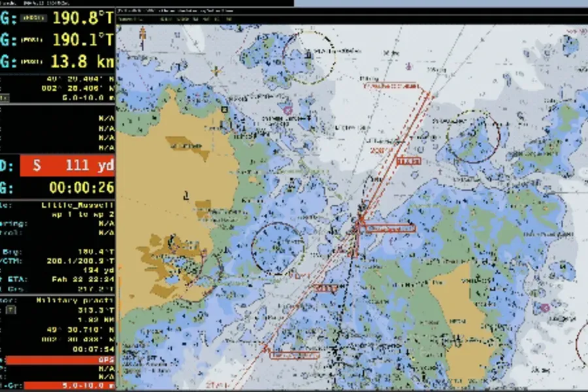Click the course value 190.1°T
Image resolution: width=588 pixels, height=392 pixels.
(x=82, y=39)
